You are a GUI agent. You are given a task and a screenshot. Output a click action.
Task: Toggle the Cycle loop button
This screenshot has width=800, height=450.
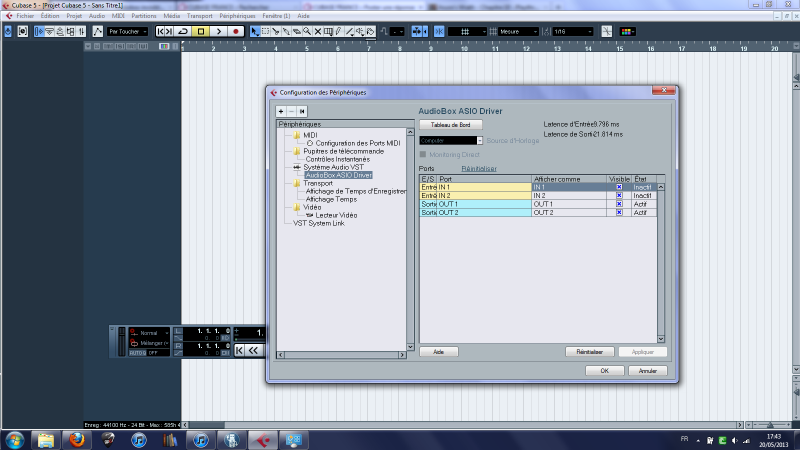183,32
